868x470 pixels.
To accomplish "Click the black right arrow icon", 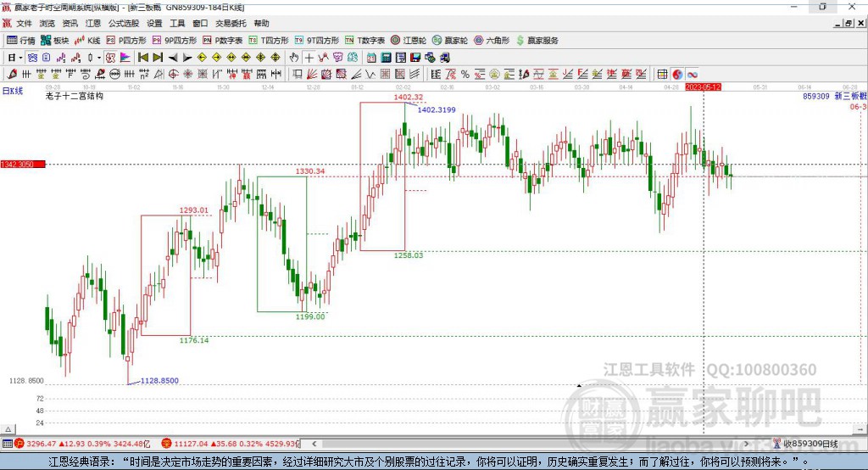I will [x=187, y=58].
